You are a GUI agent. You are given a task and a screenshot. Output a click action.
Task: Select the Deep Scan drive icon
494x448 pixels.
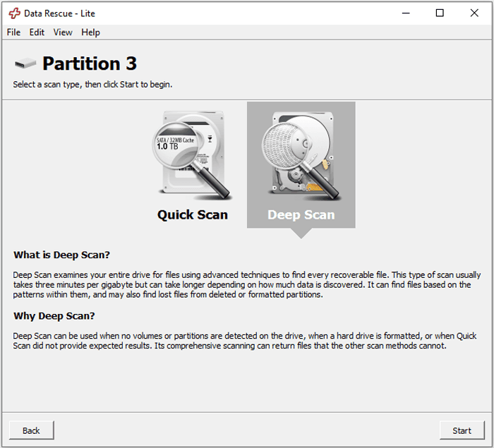pos(301,157)
